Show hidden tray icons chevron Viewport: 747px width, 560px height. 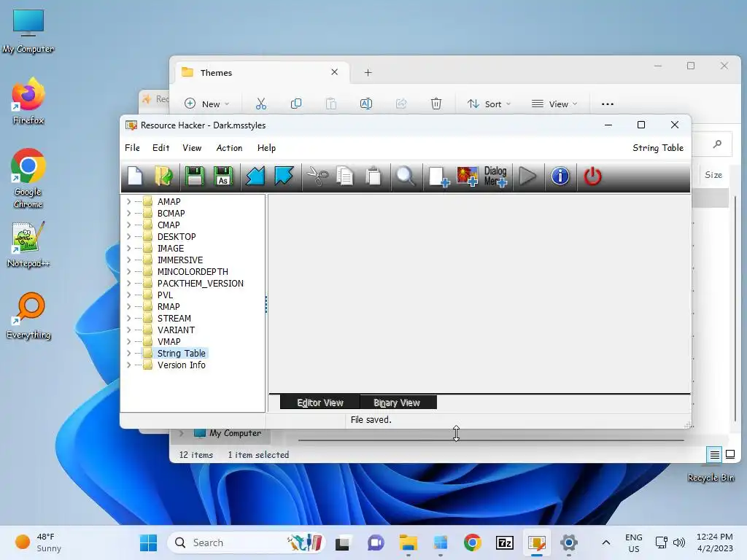606,542
